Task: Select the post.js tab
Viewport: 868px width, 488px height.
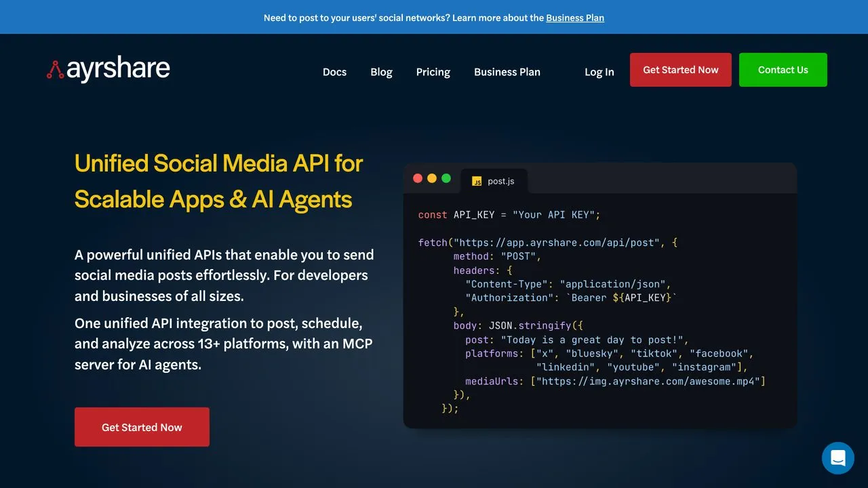Action: [x=493, y=181]
